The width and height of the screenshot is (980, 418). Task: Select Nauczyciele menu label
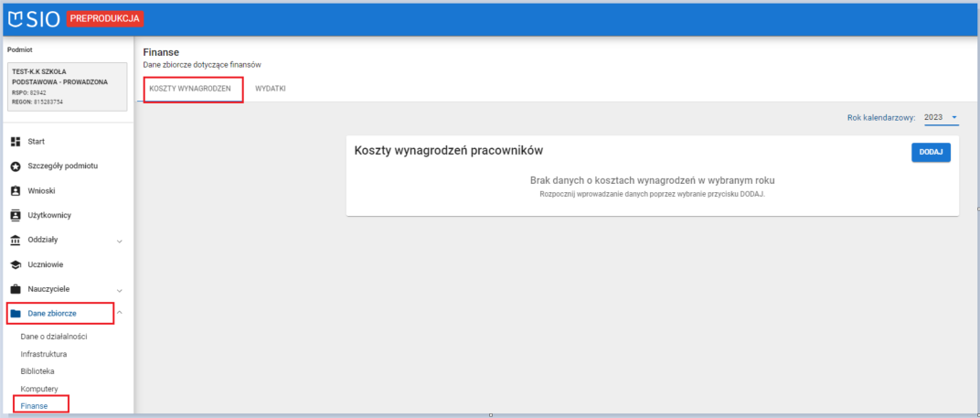coord(48,289)
